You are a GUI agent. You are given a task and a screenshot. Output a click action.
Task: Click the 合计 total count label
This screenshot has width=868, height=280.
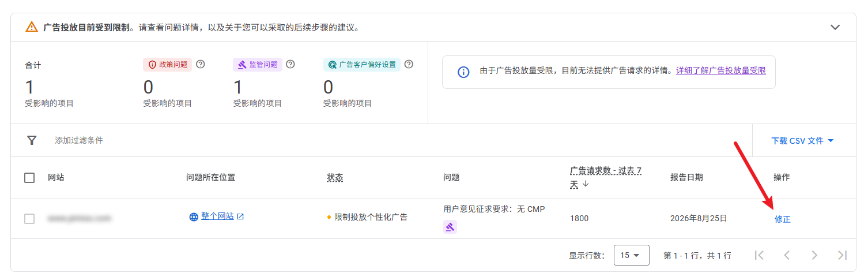(x=33, y=65)
